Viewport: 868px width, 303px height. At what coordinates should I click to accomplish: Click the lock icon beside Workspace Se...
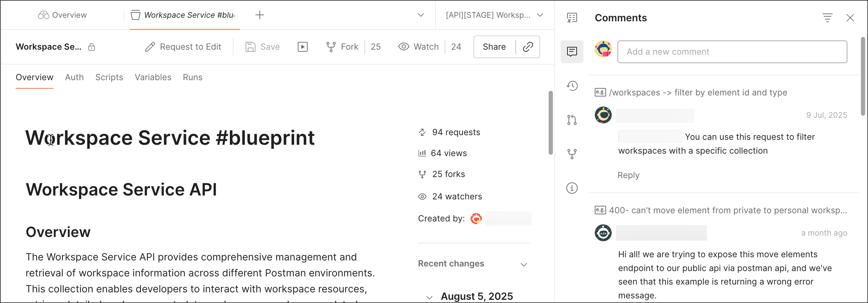(x=92, y=47)
